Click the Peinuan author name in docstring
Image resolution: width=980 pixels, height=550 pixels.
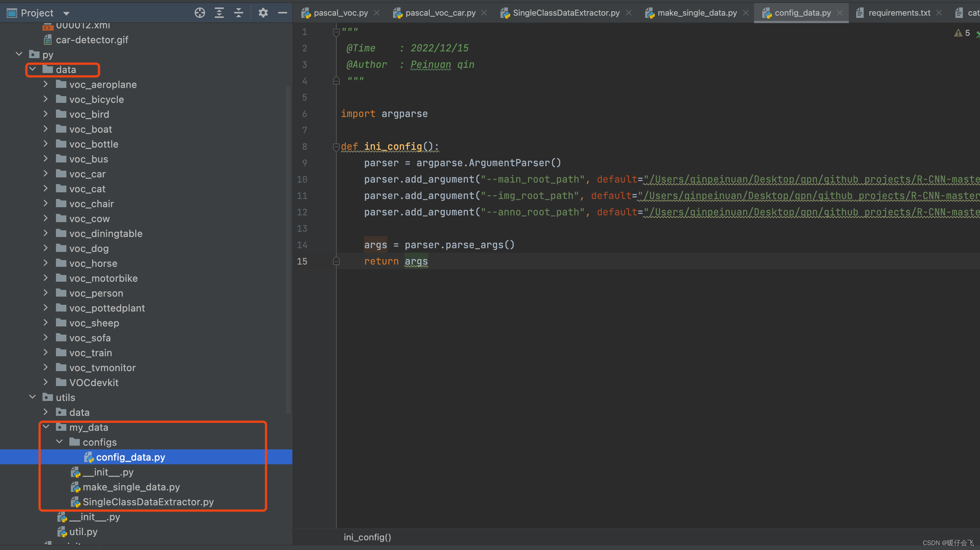click(431, 64)
